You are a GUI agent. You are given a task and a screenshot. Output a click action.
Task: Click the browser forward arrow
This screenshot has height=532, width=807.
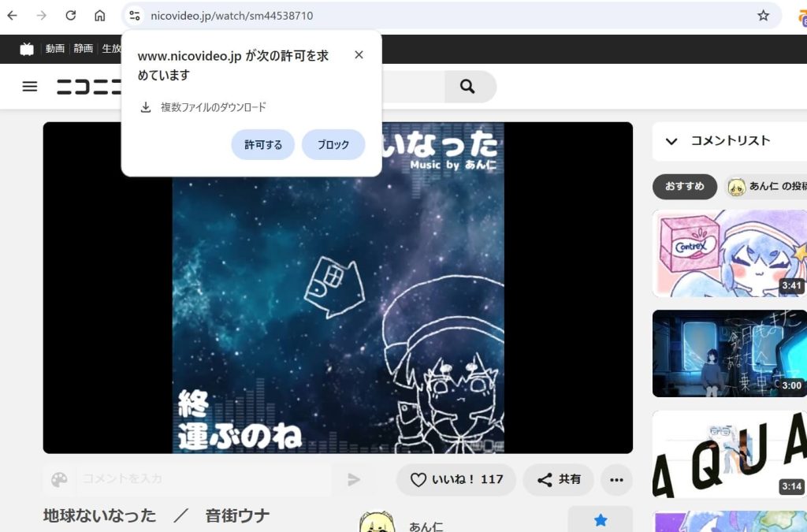pos(42,16)
